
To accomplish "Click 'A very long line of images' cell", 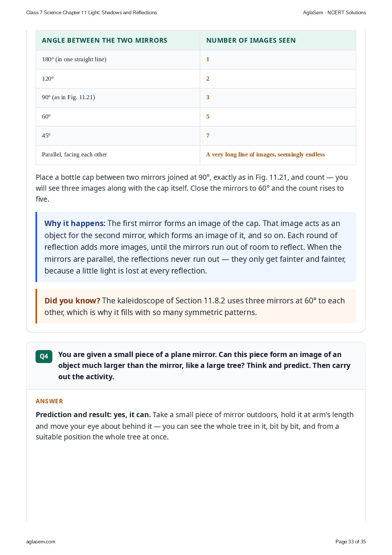I will [278, 155].
